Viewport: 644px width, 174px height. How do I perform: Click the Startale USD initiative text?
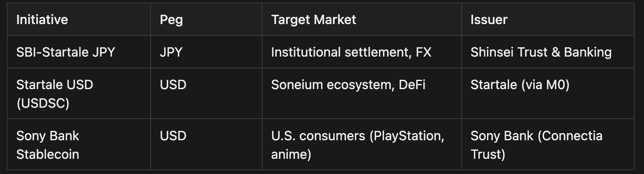pyautogui.click(x=54, y=84)
